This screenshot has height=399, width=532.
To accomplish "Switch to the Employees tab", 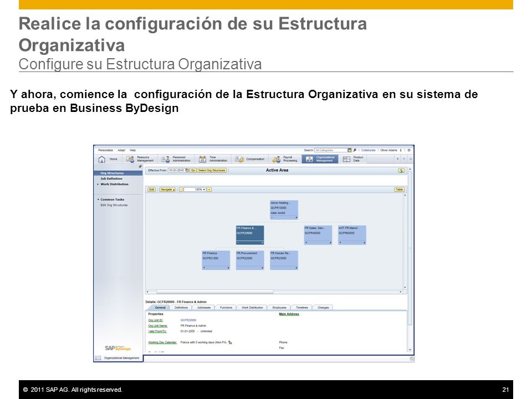I will [279, 308].
